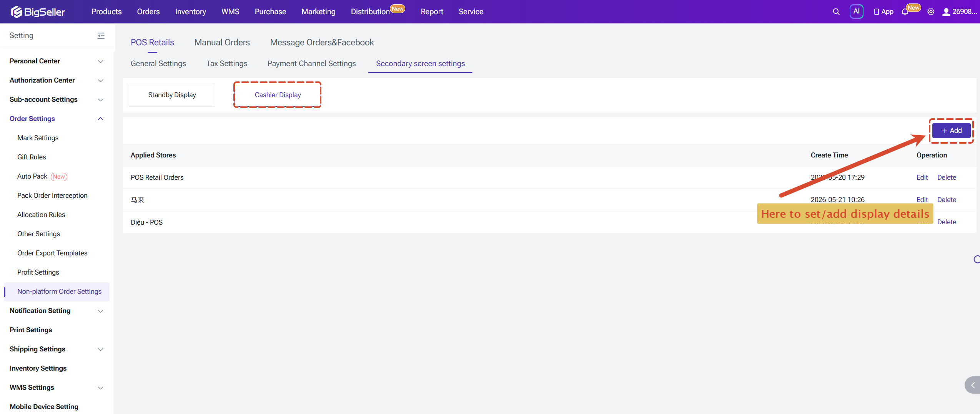The image size is (980, 414).
Task: Delete the POS Retail Orders row
Action: pos(947,177)
